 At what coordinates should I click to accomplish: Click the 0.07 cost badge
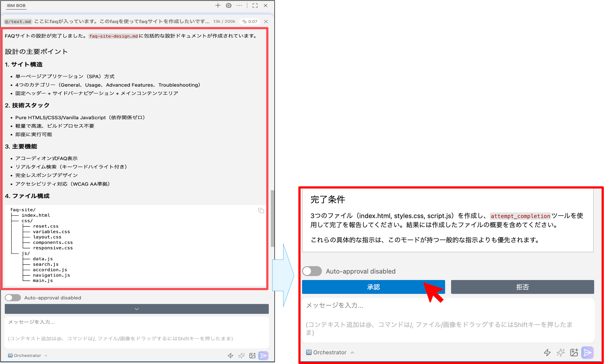pos(250,21)
